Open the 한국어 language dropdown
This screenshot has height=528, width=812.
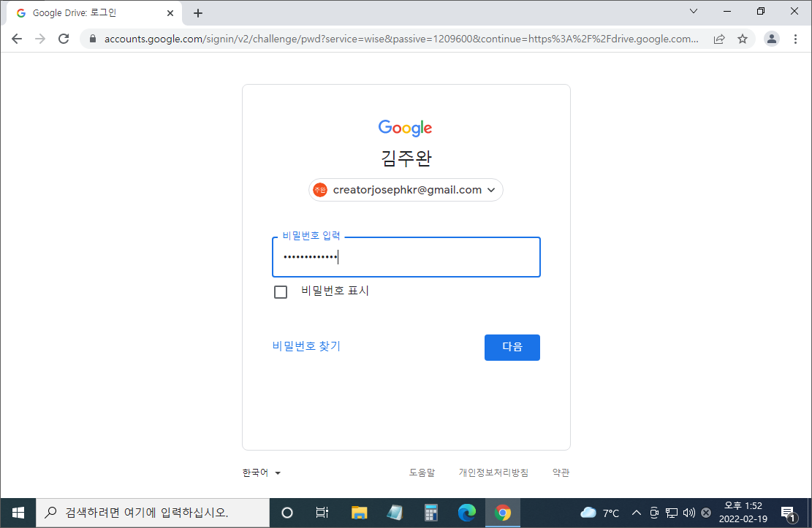pyautogui.click(x=262, y=472)
